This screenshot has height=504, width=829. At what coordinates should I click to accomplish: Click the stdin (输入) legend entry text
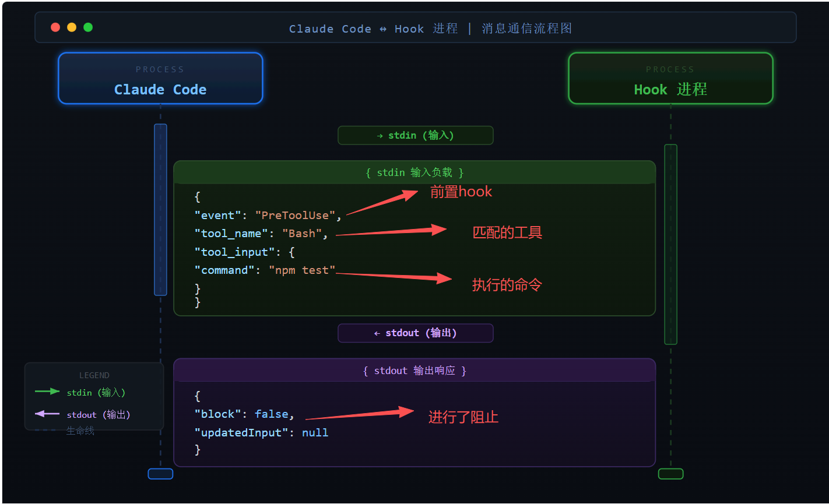[96, 393]
